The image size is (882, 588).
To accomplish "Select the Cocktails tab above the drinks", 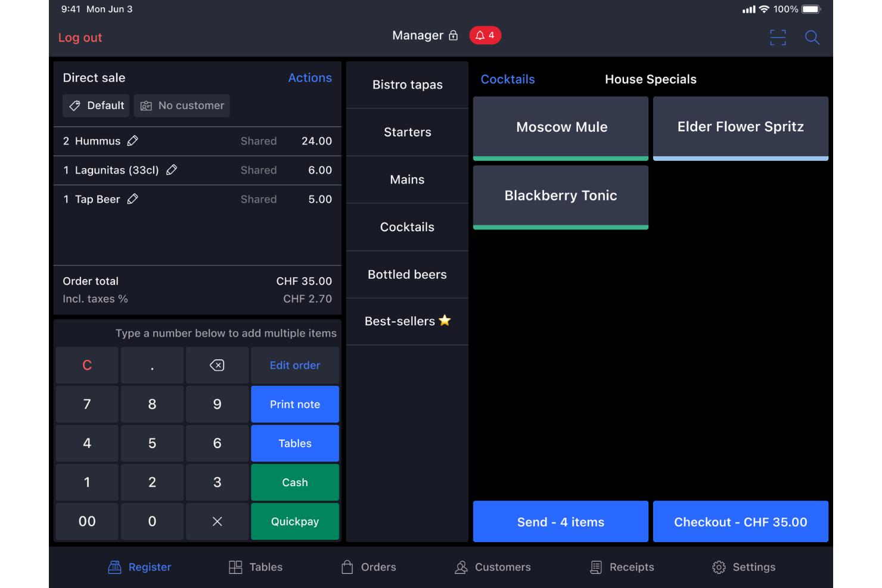I will (508, 79).
